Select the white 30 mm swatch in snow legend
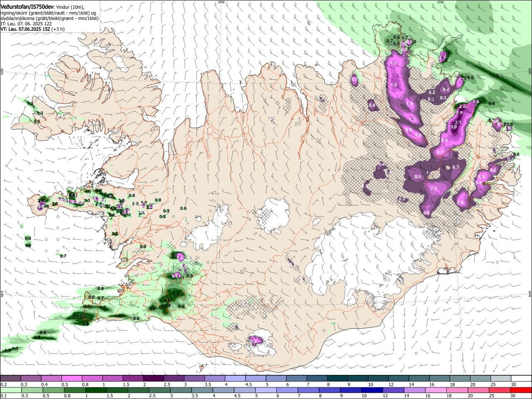The width and height of the screenshot is (532, 399). (x=521, y=379)
